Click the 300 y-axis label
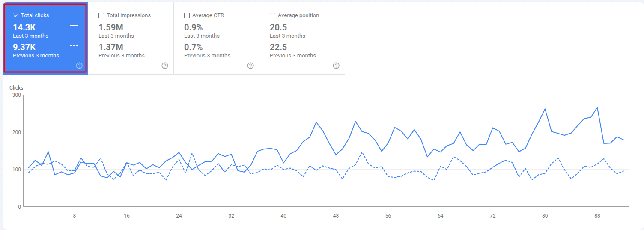 17,95
